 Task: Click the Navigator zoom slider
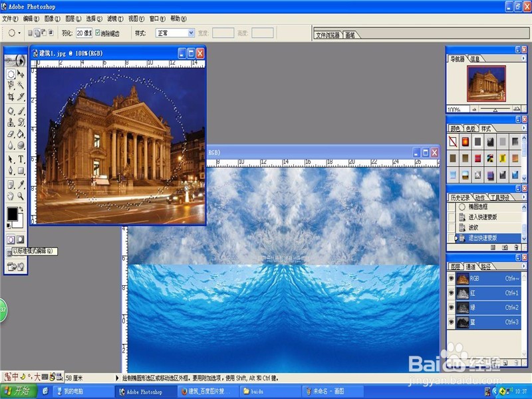coord(495,109)
